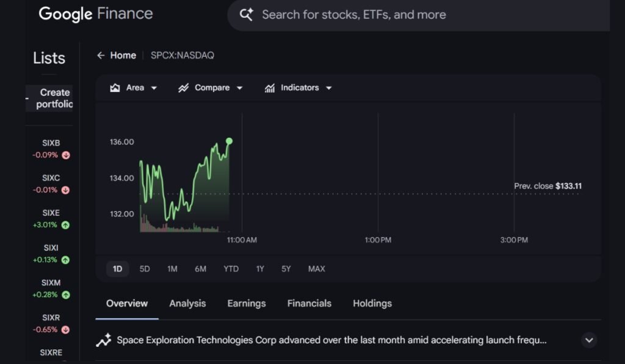The width and height of the screenshot is (625, 364).
Task: Select the 6M time range
Action: pos(200,269)
